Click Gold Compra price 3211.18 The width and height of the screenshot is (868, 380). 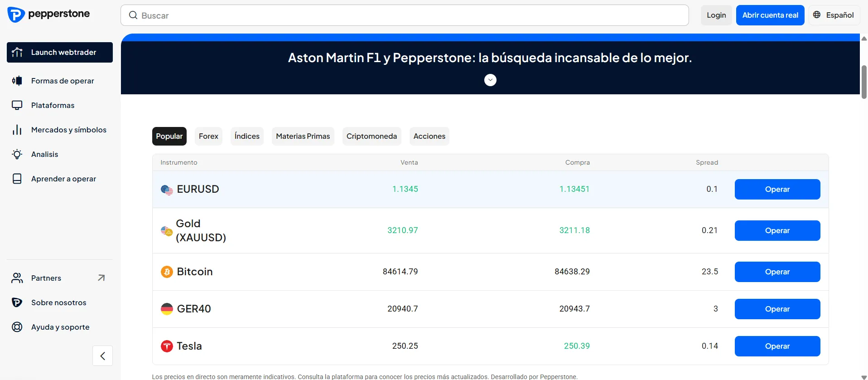574,230
